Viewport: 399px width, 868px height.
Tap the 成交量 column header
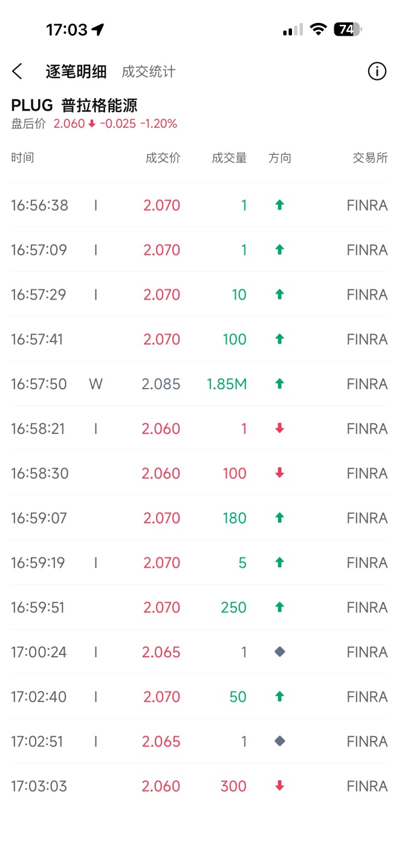coord(229,158)
